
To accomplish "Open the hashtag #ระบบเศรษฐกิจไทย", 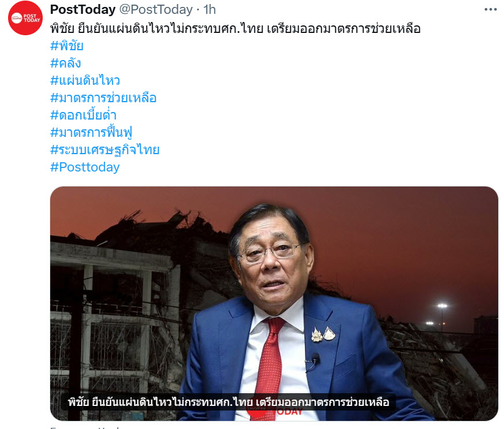I will click(105, 150).
